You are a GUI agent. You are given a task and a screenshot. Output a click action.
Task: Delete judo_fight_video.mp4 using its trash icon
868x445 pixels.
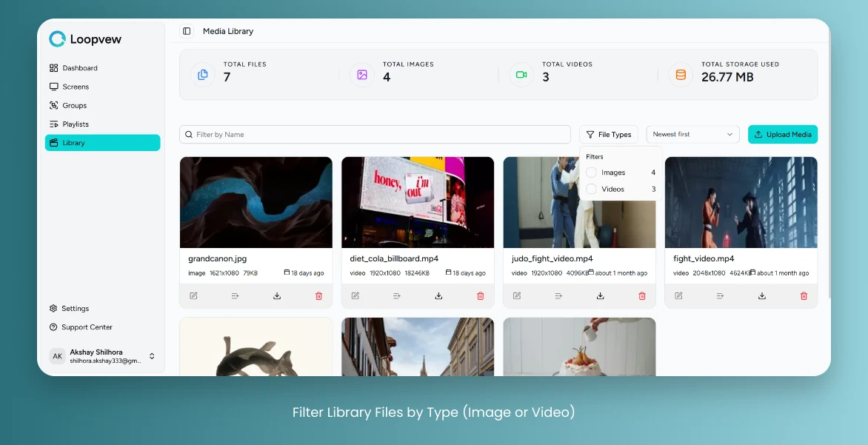(x=642, y=295)
